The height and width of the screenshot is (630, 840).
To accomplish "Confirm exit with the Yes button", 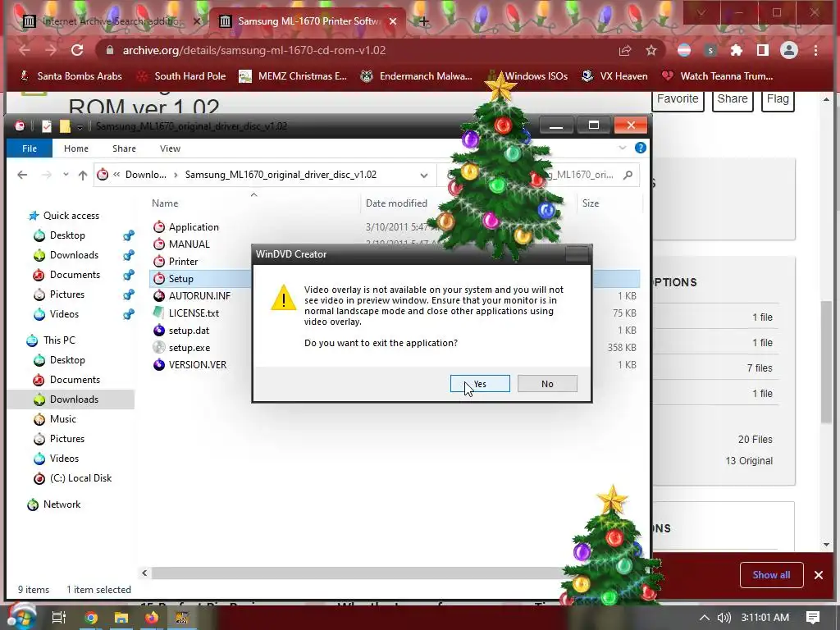I will pos(480,384).
